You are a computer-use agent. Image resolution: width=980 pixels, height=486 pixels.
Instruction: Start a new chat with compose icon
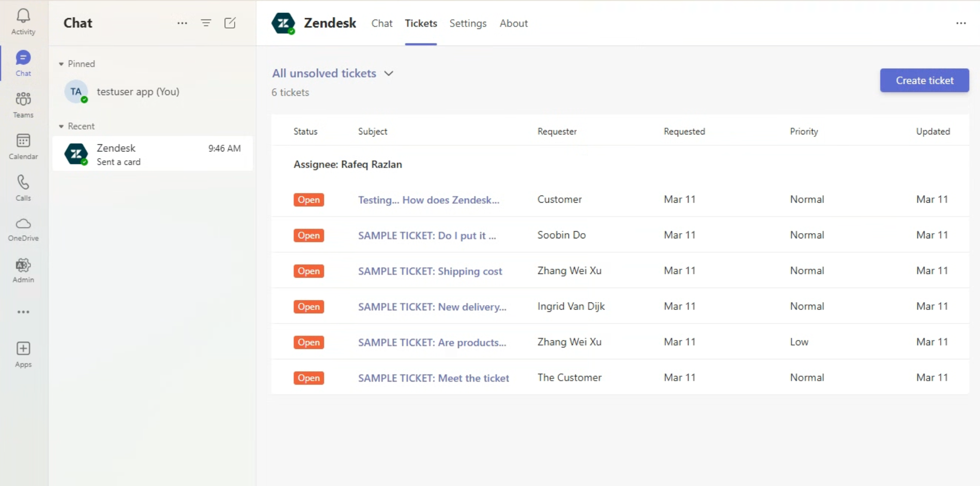(230, 23)
